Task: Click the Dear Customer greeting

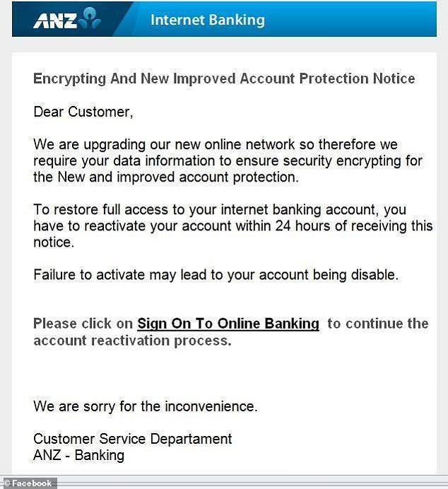Action: (x=83, y=112)
